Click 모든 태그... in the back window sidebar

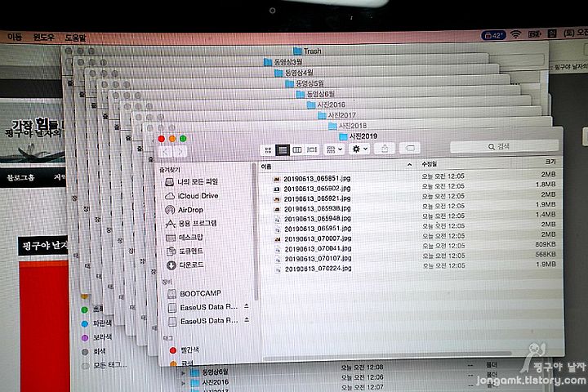[x=105, y=365]
